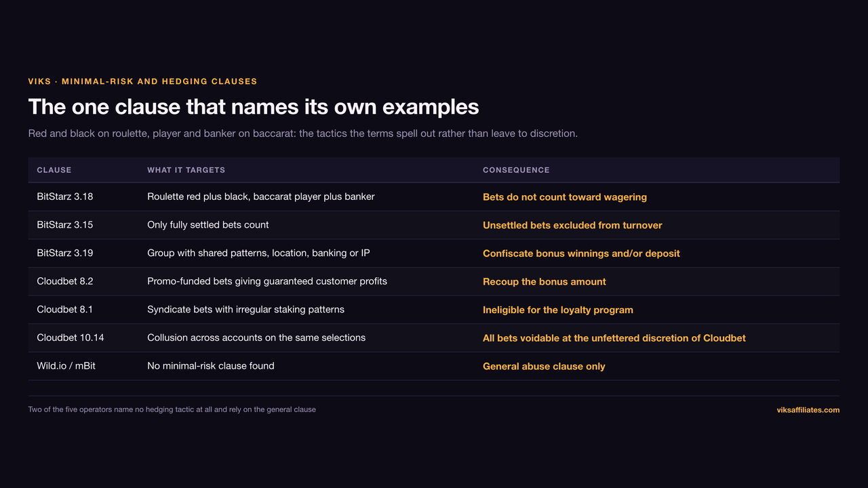Click the "WHAT IT TARGETS" column header

click(186, 170)
